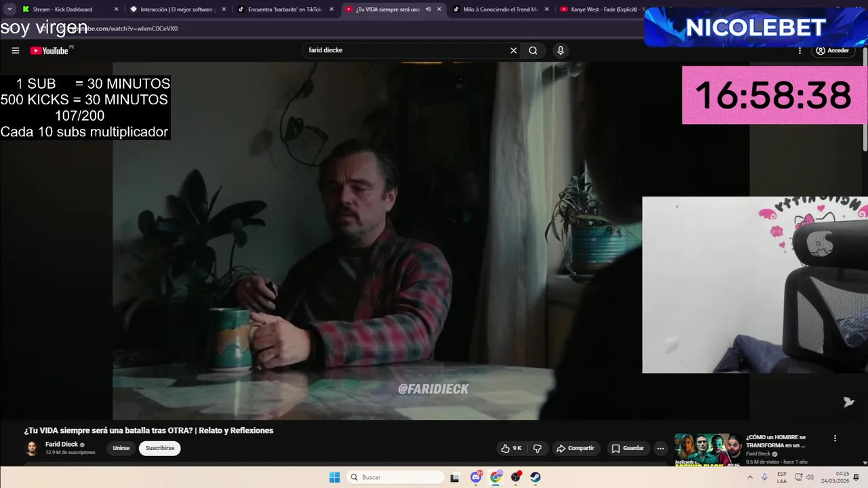Open recommended video ¿CÓMO un HOMBRE se TRANSFORMA
The height and width of the screenshot is (488, 868).
click(776, 441)
